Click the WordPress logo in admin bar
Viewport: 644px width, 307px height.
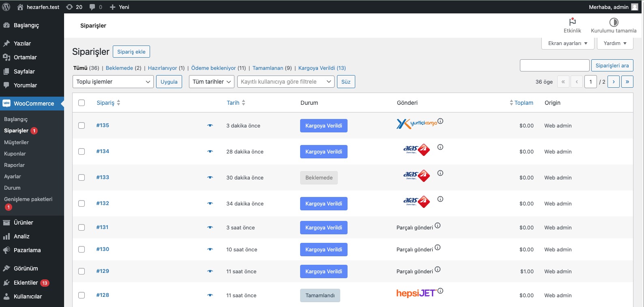tap(6, 7)
